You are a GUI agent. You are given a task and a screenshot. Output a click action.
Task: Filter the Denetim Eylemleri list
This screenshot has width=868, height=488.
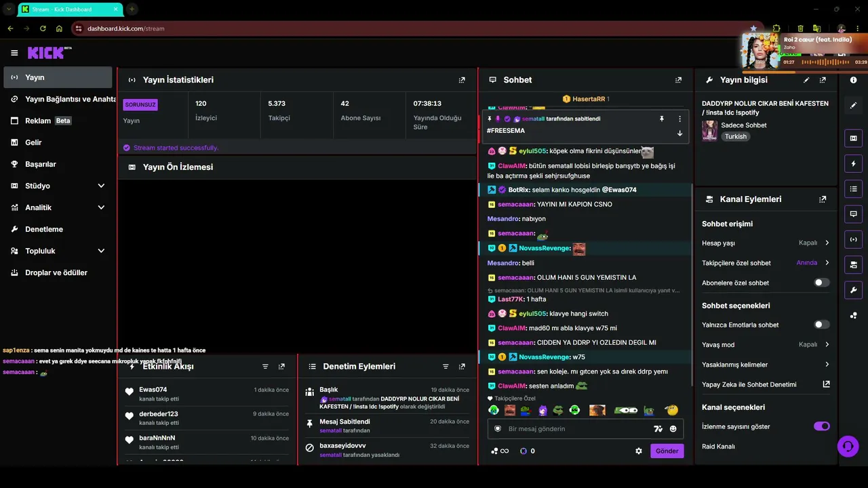pyautogui.click(x=446, y=367)
